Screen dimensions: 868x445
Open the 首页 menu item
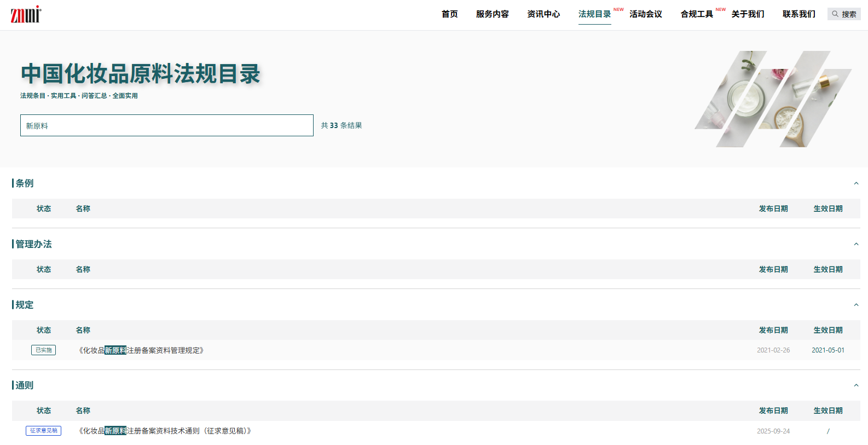[x=449, y=14]
